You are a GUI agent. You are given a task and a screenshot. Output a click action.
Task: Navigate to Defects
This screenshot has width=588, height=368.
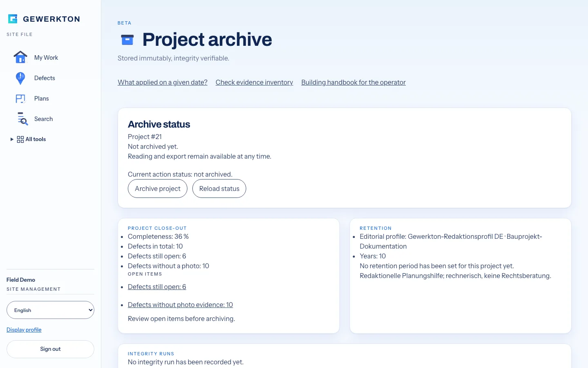pyautogui.click(x=45, y=78)
